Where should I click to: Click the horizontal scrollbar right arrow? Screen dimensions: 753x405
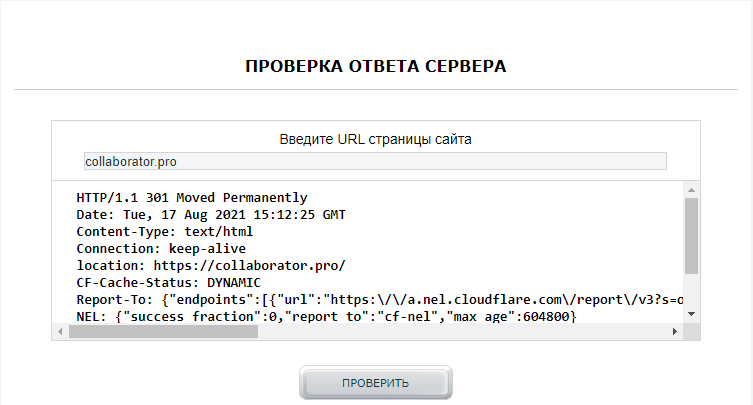pos(676,332)
